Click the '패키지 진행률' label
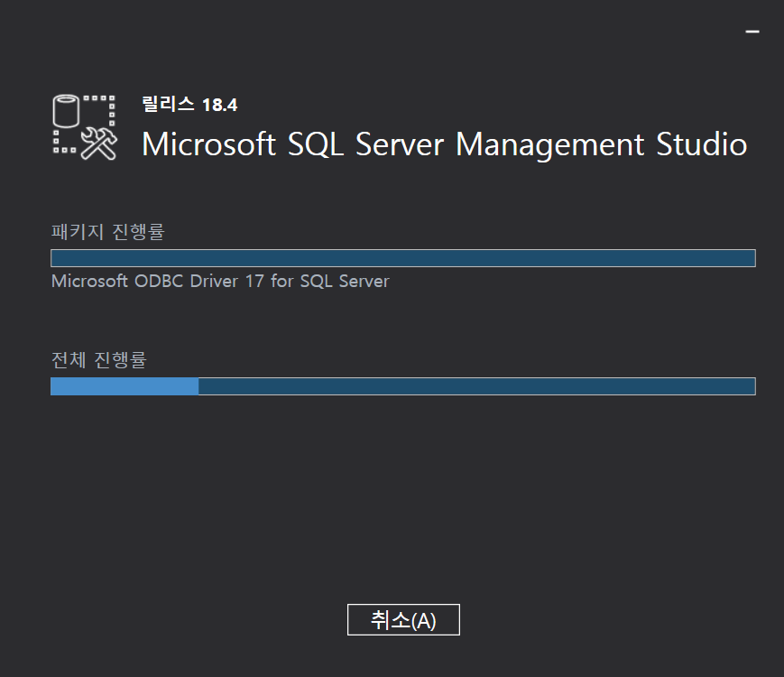 [108, 232]
